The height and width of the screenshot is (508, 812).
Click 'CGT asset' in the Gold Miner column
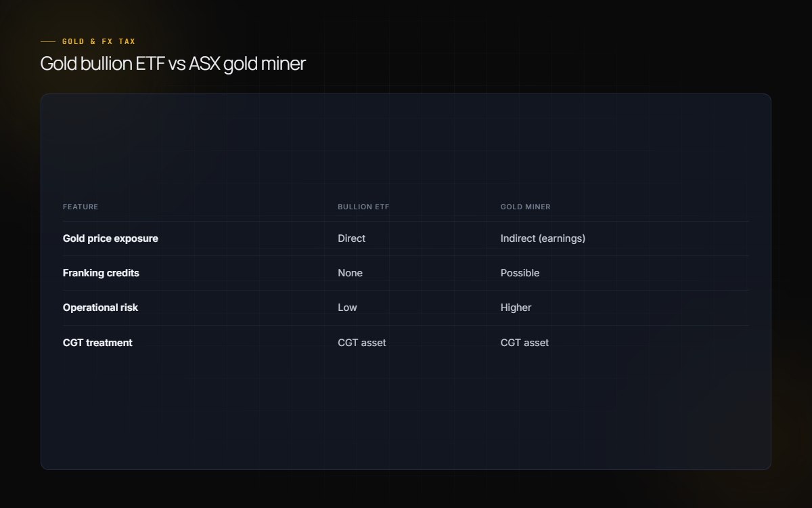coord(524,343)
